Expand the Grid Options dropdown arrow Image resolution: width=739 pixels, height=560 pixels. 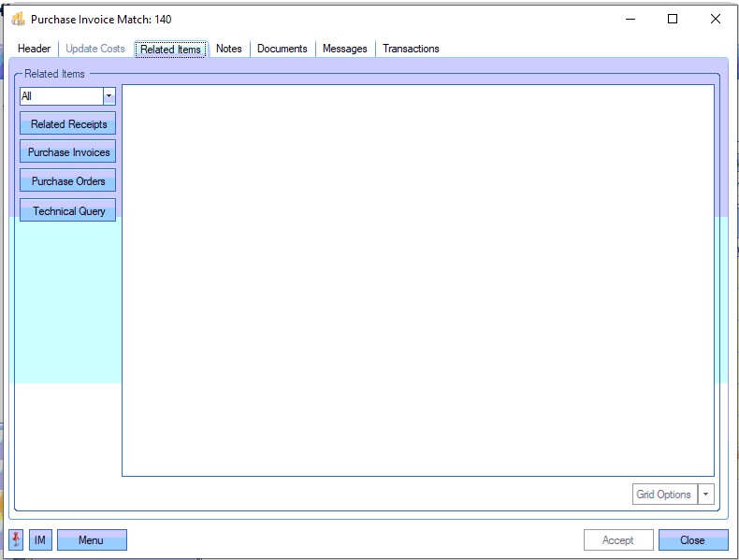pyautogui.click(x=706, y=494)
